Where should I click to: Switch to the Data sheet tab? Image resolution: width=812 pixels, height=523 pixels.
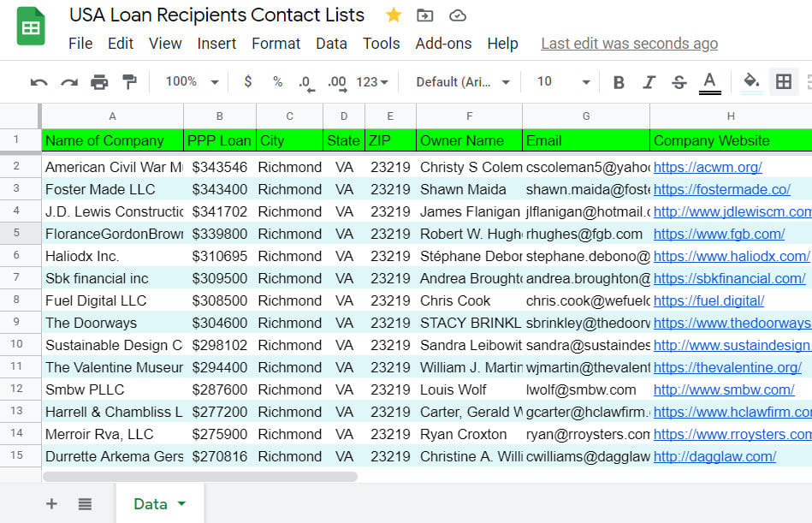[x=152, y=504]
